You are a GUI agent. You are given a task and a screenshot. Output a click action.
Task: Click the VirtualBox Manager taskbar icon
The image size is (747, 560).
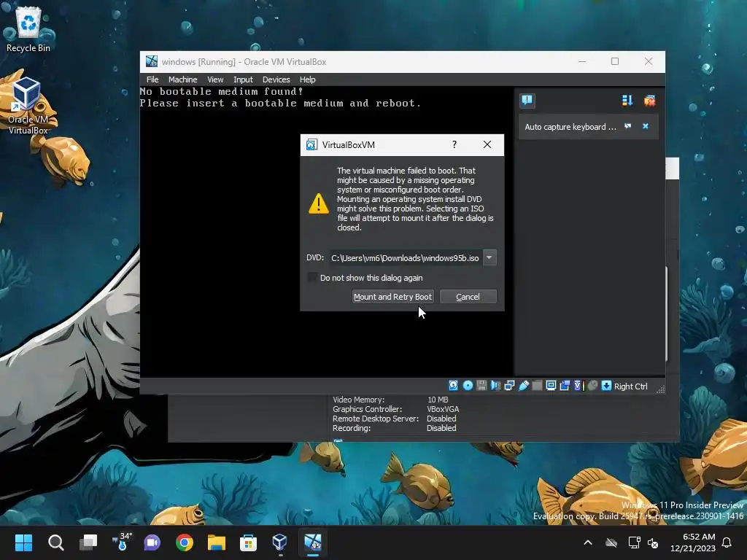tap(280, 542)
